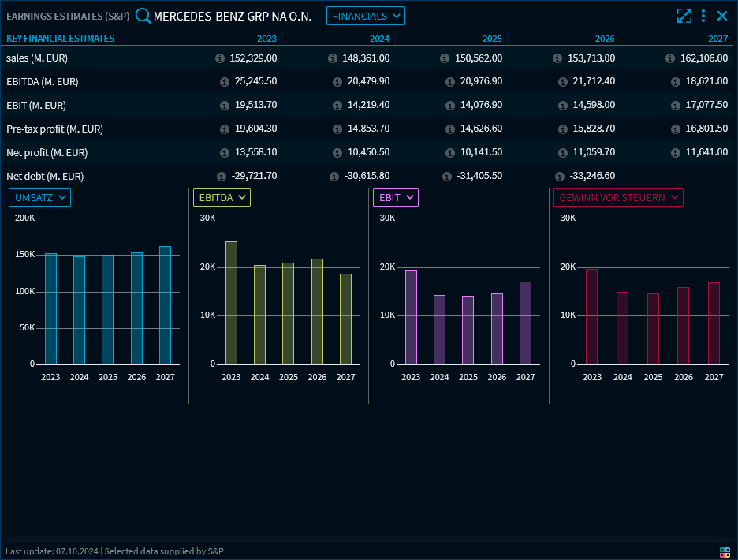The width and height of the screenshot is (738, 560).
Task: Close the Earnings Estimates widget
Action: point(722,16)
